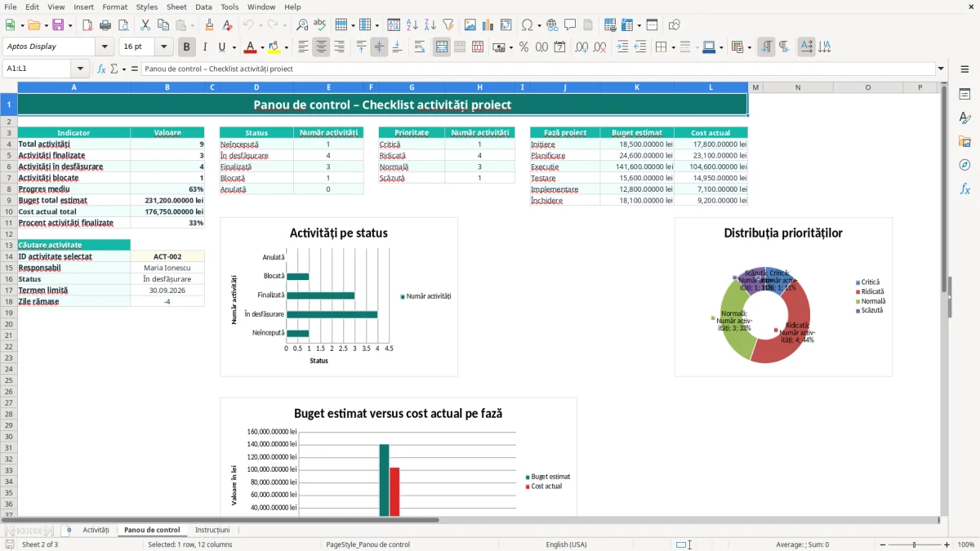This screenshot has width=980, height=551.
Task: Format the cell as percent
Action: 523,47
